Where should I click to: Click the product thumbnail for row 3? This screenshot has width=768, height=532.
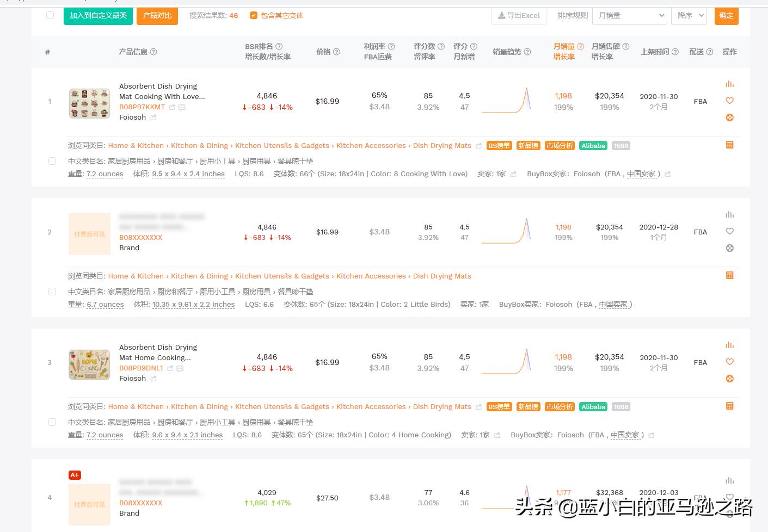[89, 364]
